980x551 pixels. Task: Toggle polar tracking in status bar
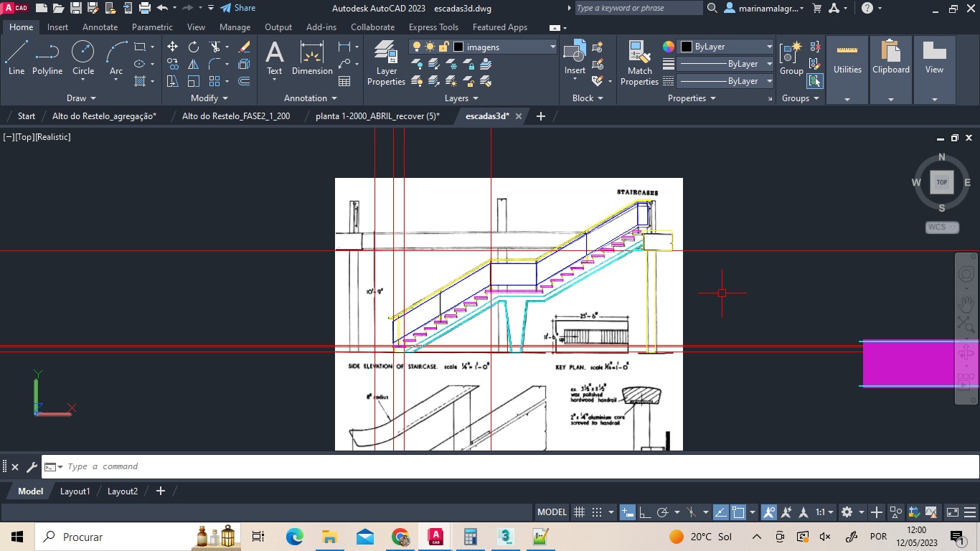pyautogui.click(x=663, y=512)
